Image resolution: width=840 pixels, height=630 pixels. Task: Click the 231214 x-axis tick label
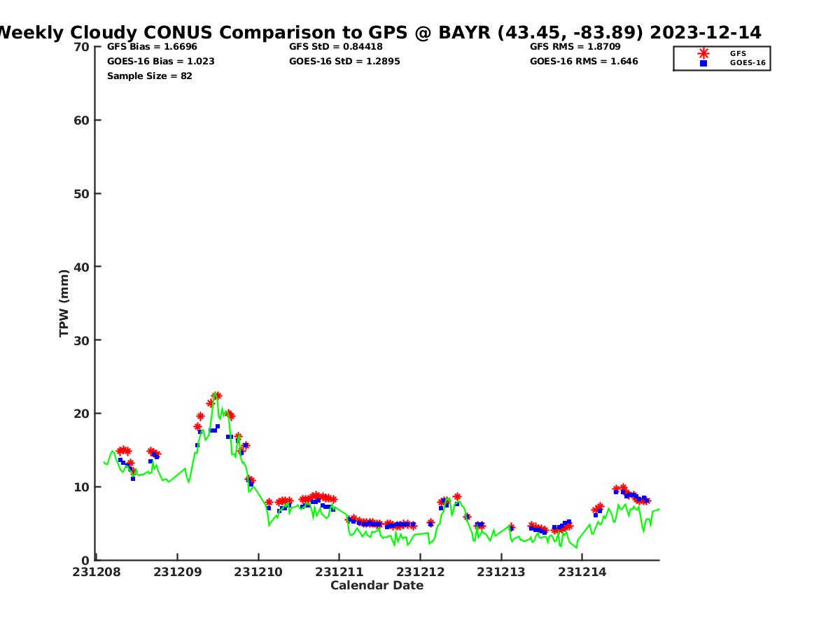tap(582, 573)
